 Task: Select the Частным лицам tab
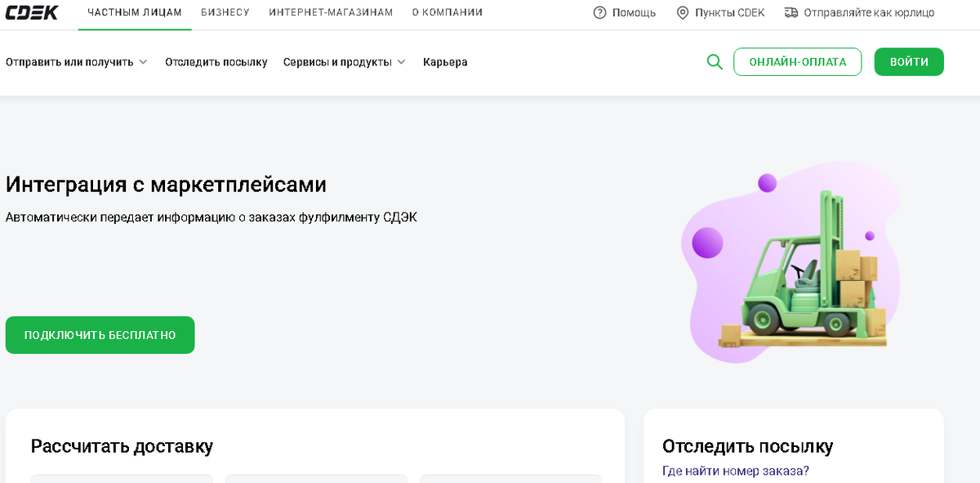pyautogui.click(x=135, y=12)
